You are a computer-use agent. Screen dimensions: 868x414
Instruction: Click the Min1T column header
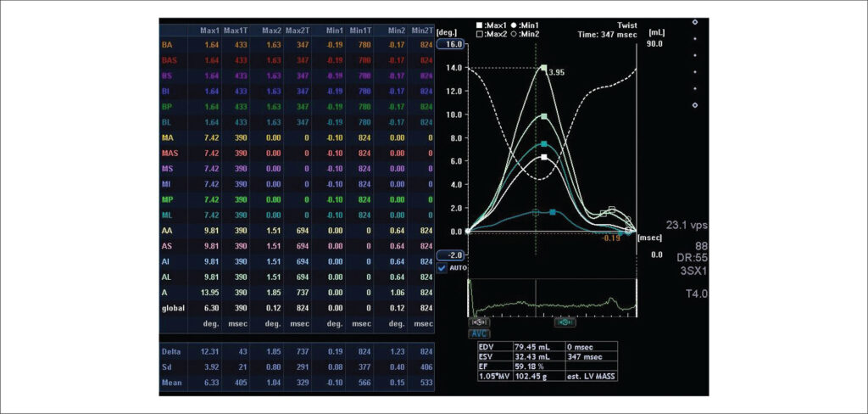(359, 30)
